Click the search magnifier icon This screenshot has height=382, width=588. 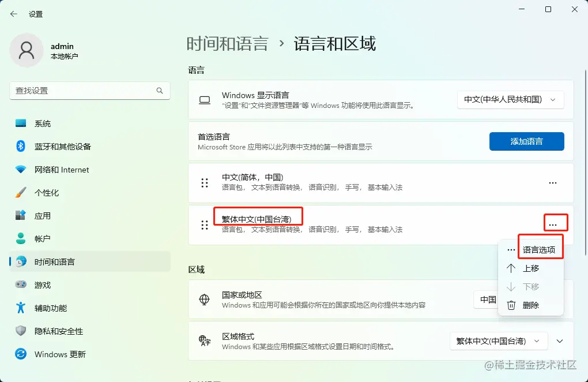160,91
